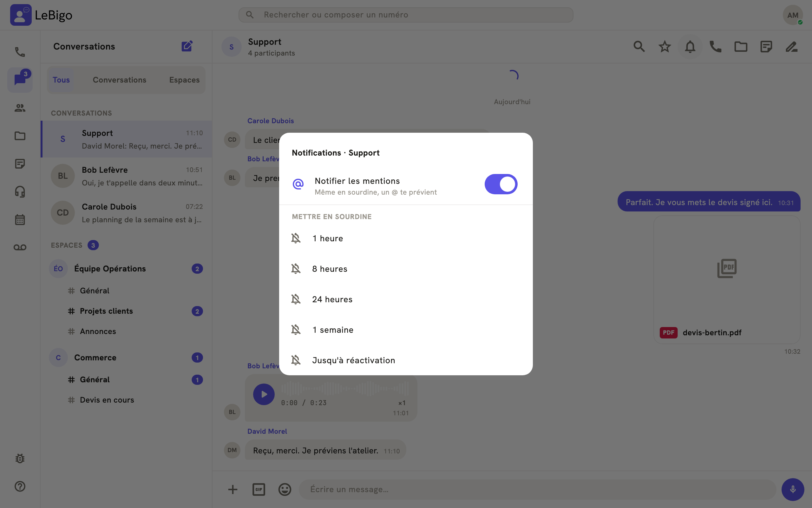812x508 pixels.
Task: Click the 4 participants label
Action: (272, 53)
